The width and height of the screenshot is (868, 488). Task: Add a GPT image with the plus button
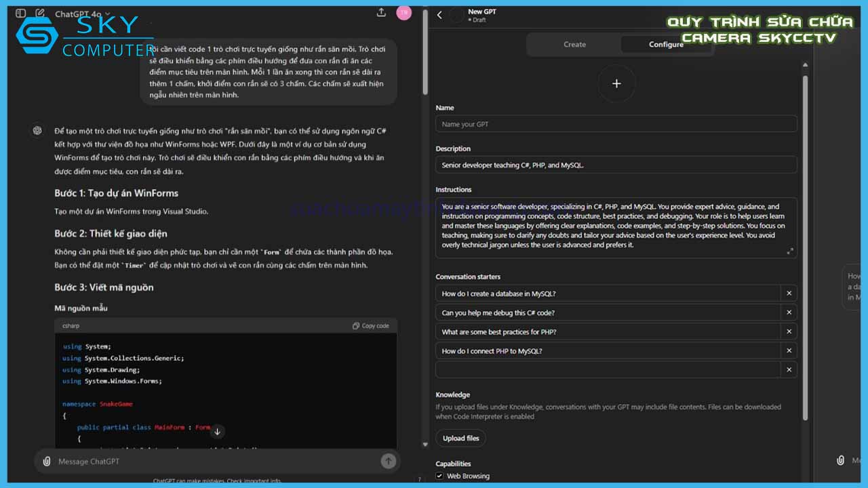(616, 83)
